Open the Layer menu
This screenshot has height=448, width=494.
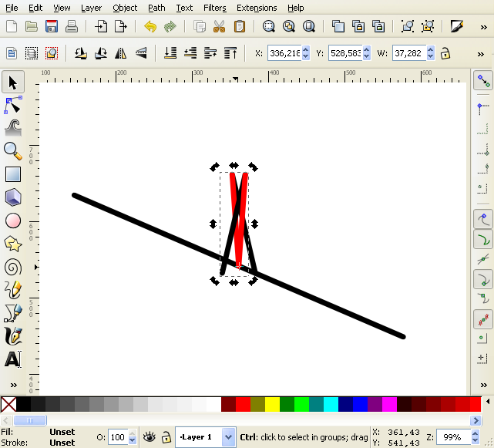click(x=91, y=8)
